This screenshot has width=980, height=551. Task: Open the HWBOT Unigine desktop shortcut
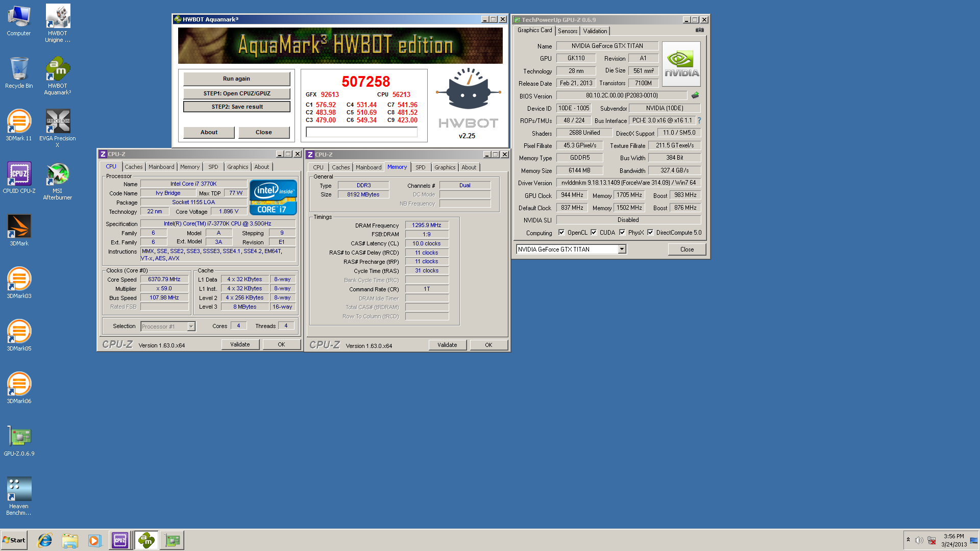[58, 23]
